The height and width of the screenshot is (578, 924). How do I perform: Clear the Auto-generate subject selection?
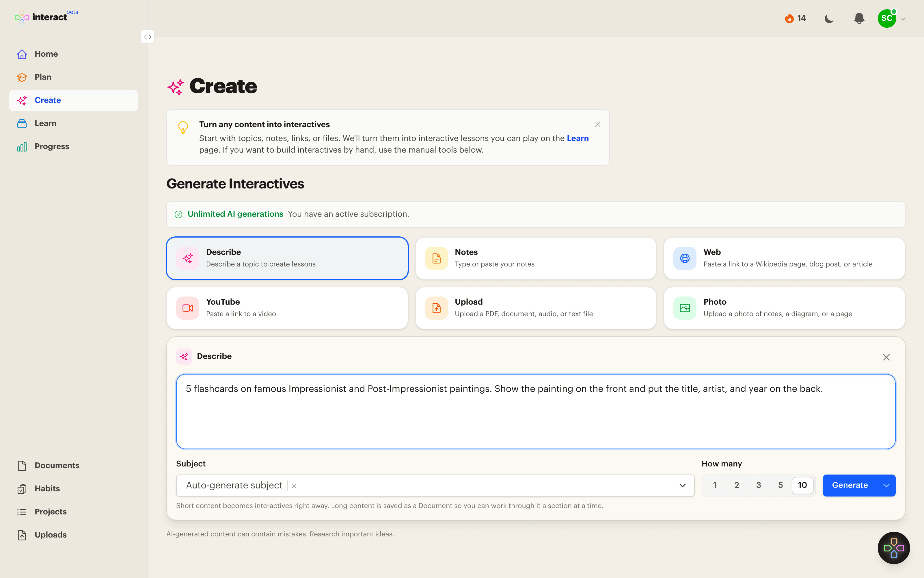(x=294, y=486)
